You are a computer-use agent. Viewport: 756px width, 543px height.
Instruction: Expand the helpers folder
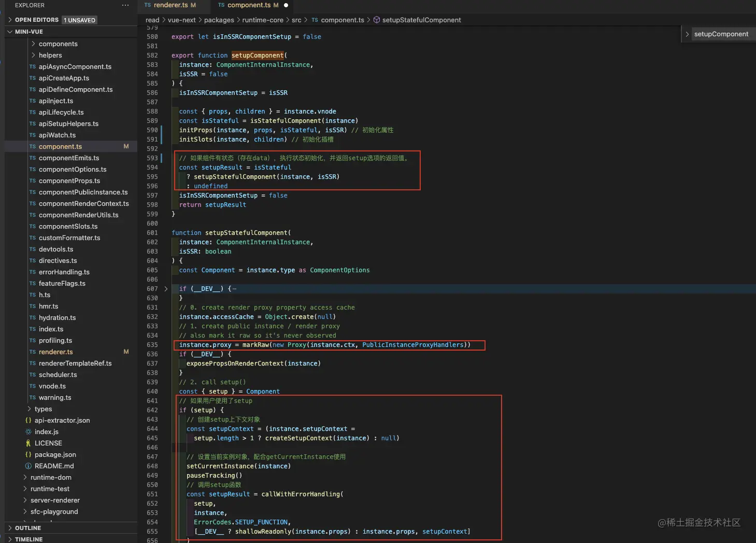pos(34,55)
